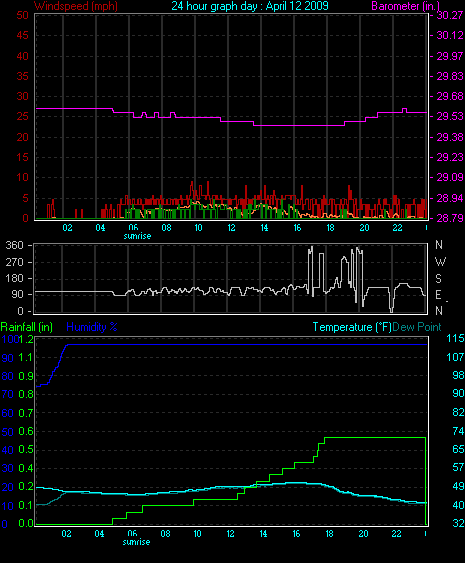Screen dimensions: 465x563
Task: Select the cyan 107 temperature scale value
Action: coord(455,357)
